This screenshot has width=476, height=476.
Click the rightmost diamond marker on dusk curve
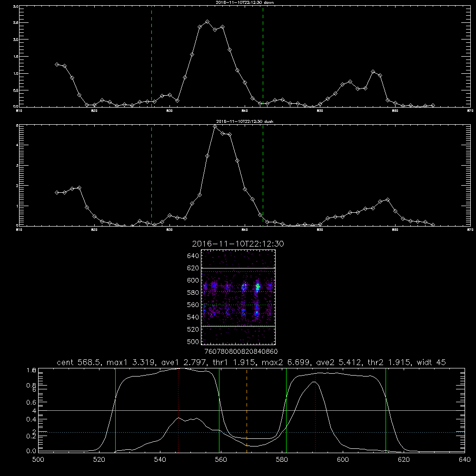433,225
